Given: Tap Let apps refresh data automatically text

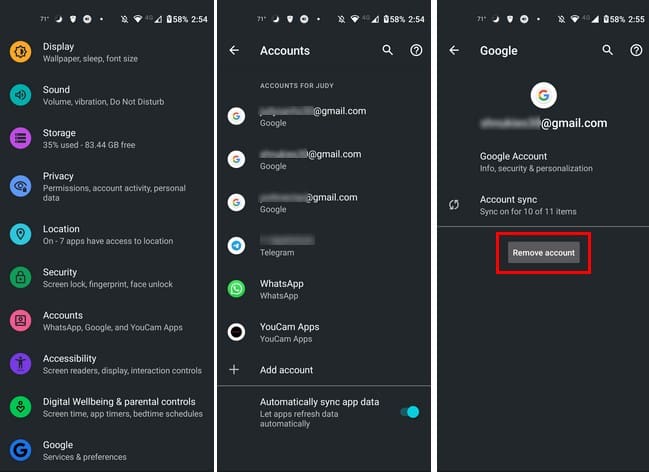Looking at the screenshot, I should (299, 419).
